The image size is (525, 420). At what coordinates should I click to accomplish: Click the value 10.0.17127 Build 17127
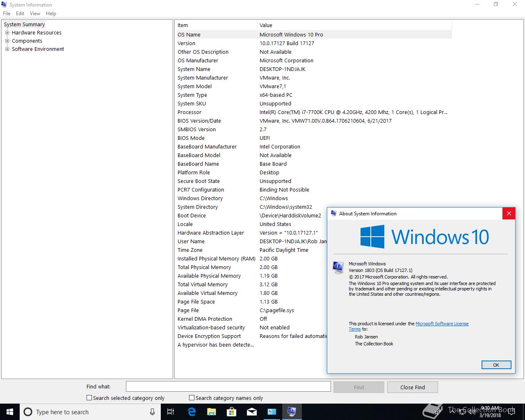click(x=287, y=43)
